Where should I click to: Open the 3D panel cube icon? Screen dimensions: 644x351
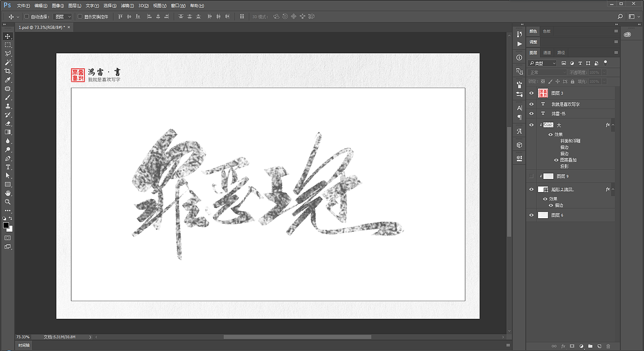point(519,145)
